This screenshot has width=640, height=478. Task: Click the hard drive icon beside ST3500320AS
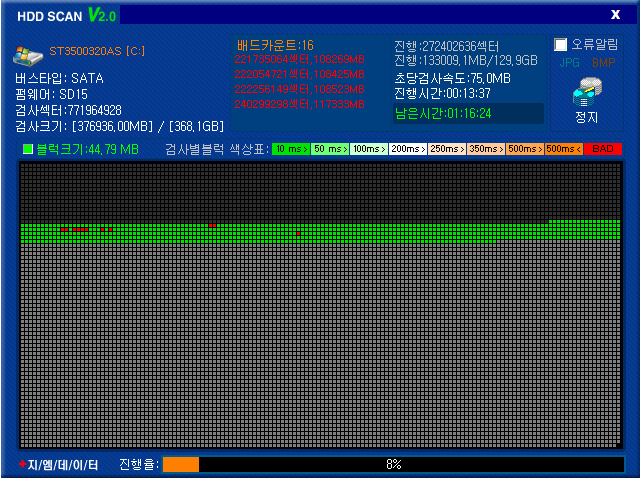click(x=28, y=56)
